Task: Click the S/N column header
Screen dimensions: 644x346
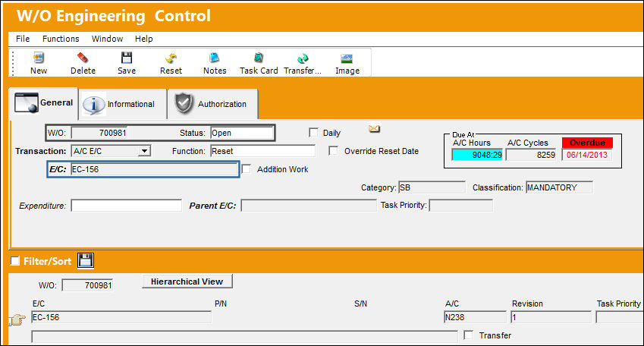Action: (360, 304)
